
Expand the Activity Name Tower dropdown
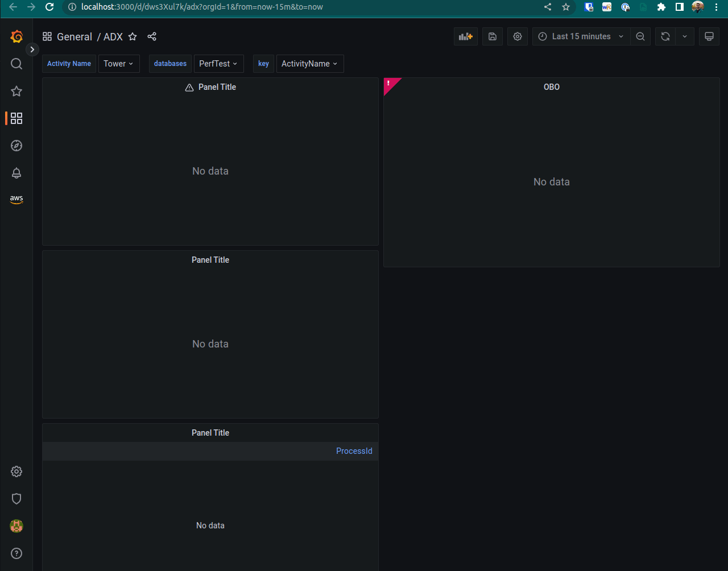tap(119, 64)
